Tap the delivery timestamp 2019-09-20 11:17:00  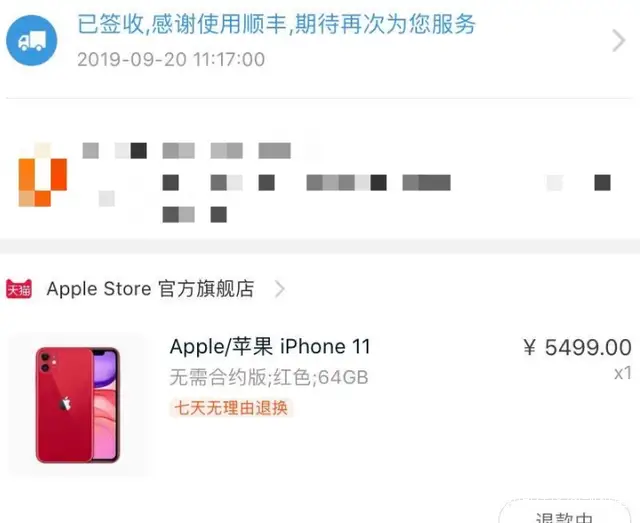[171, 60]
